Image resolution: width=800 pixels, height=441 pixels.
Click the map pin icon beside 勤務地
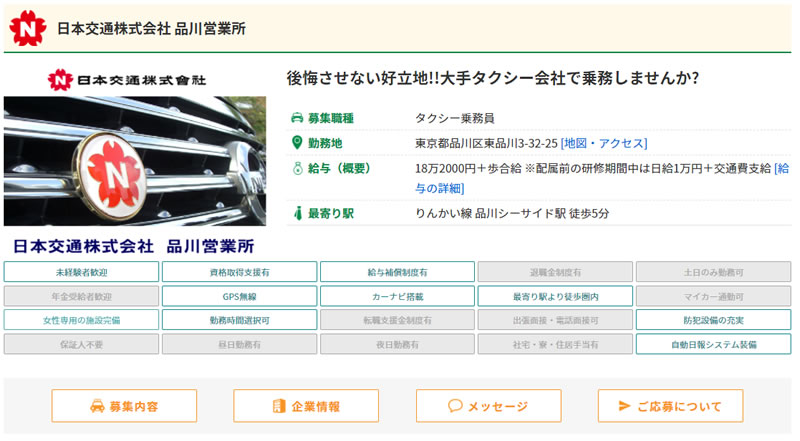point(297,142)
